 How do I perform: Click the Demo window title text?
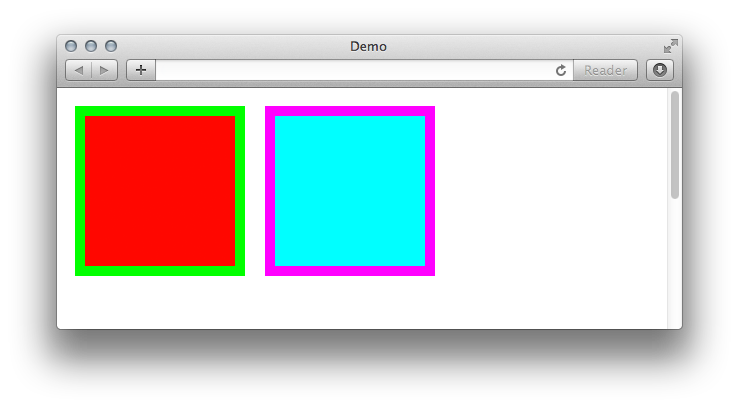click(x=368, y=46)
